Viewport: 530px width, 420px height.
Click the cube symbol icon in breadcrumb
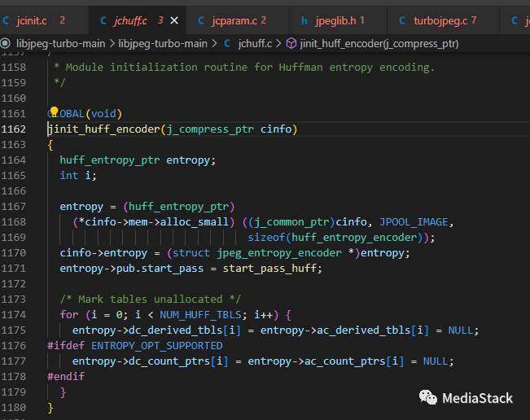291,42
